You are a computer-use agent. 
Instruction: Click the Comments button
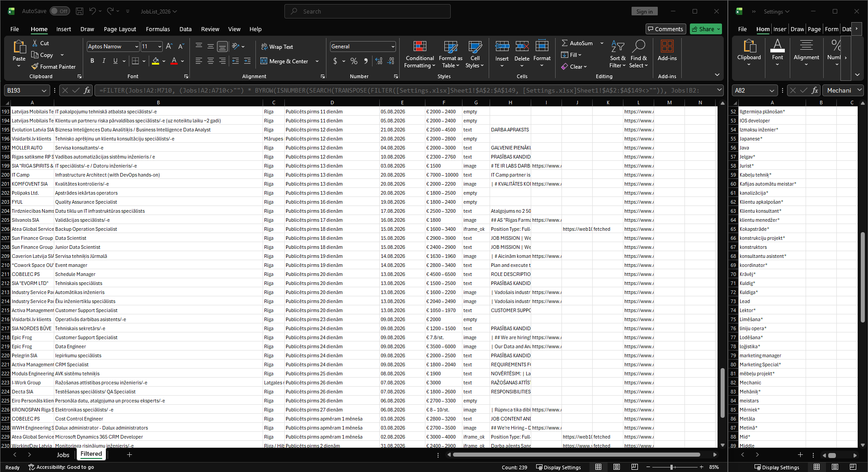665,29
